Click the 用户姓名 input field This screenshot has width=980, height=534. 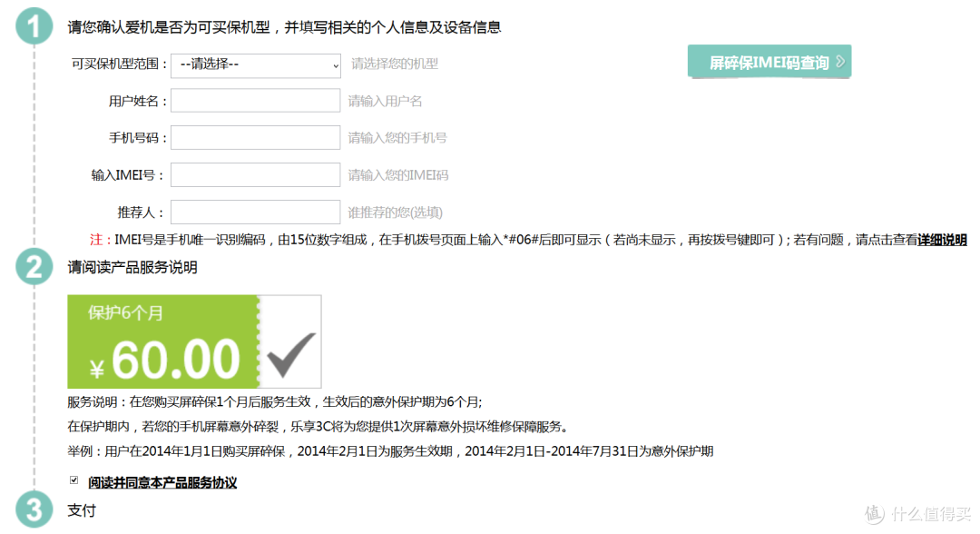pyautogui.click(x=256, y=101)
